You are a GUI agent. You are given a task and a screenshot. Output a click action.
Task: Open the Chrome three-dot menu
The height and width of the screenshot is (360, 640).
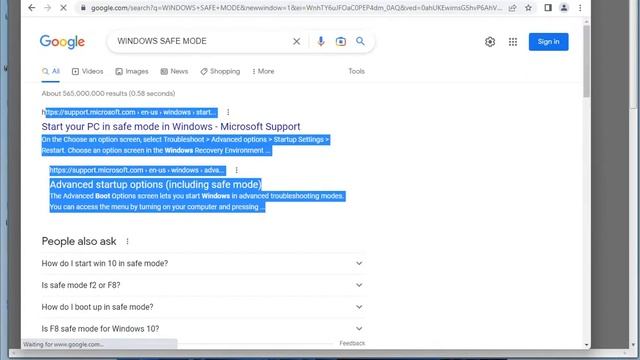click(x=580, y=8)
